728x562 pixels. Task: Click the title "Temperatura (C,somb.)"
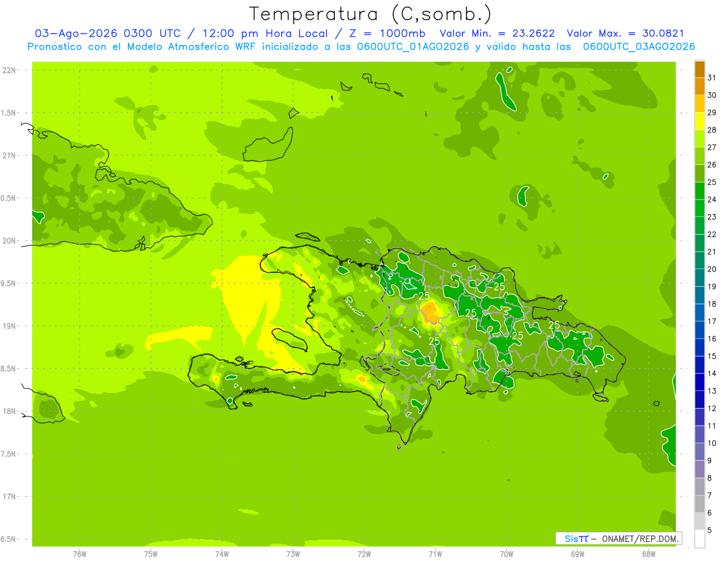pos(370,15)
